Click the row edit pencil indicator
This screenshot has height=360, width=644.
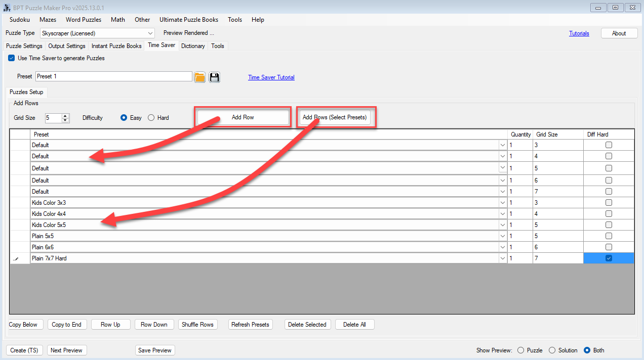(15, 258)
